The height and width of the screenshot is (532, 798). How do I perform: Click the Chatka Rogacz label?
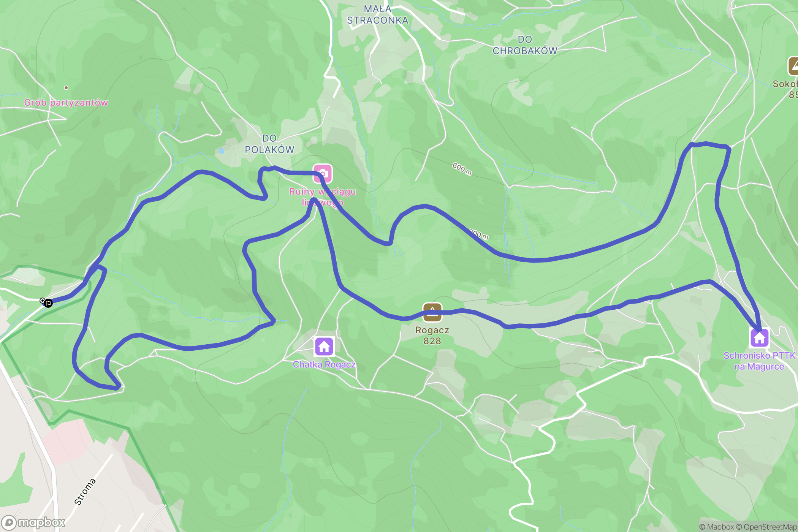point(324,364)
